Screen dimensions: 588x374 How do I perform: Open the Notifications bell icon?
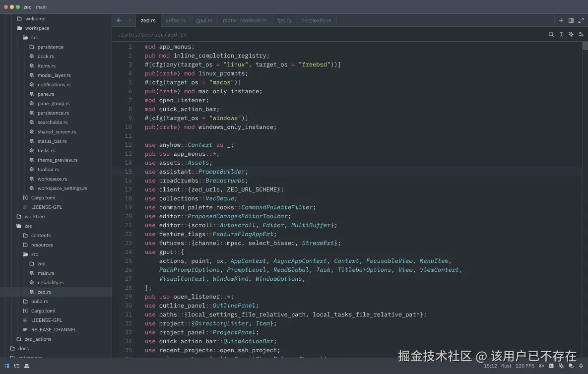pos(581,366)
